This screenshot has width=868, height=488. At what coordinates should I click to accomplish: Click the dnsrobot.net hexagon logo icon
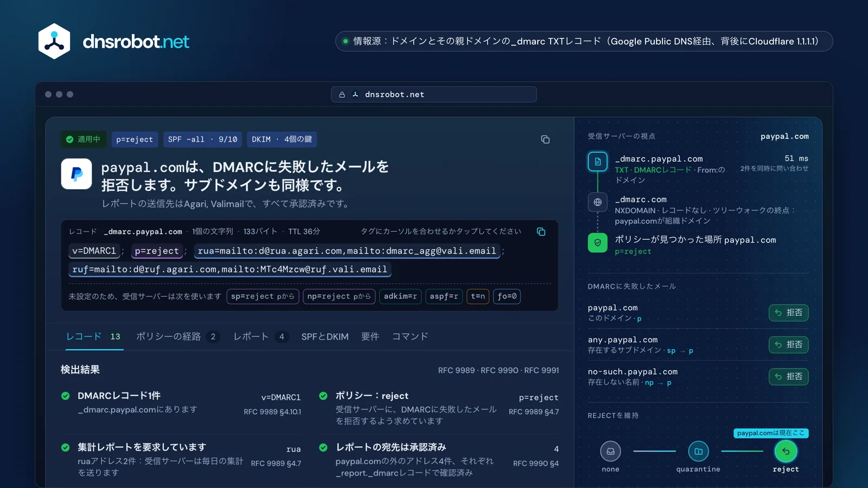click(x=54, y=41)
